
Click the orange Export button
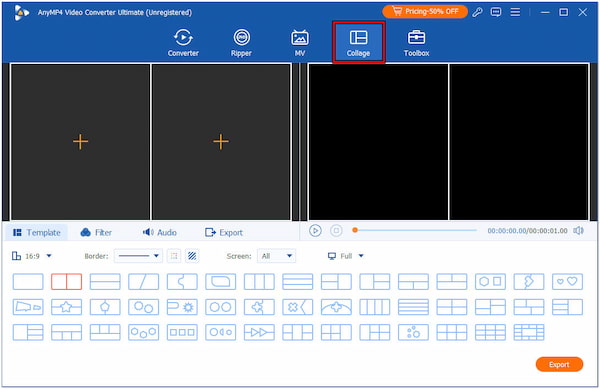coord(559,364)
